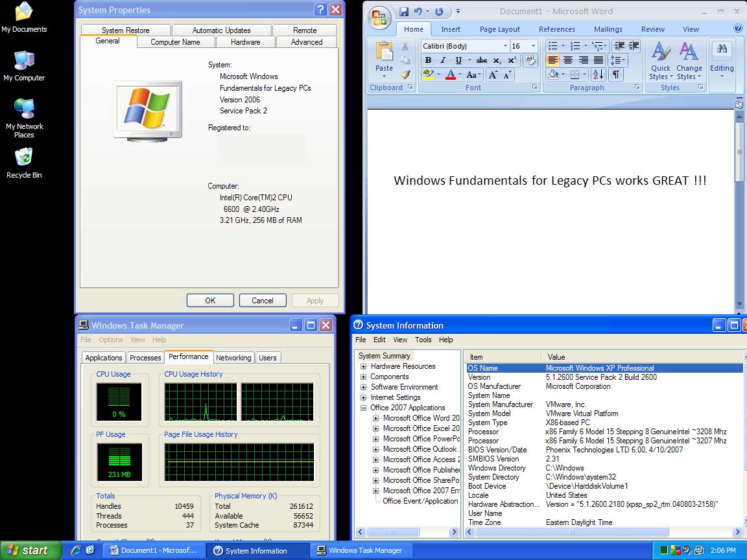The width and height of the screenshot is (747, 560).
Task: Apply Superscript formatting in Word
Action: coord(512,60)
